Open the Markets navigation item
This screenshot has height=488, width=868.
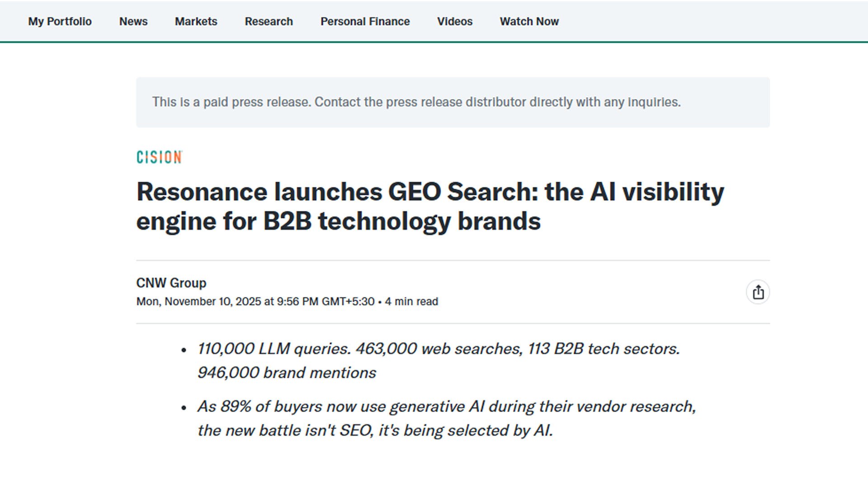(196, 21)
